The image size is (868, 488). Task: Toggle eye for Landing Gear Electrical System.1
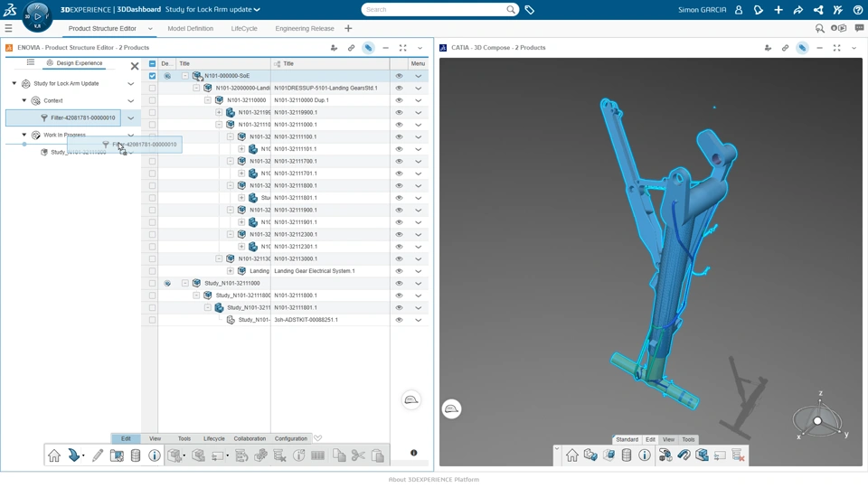[399, 271]
